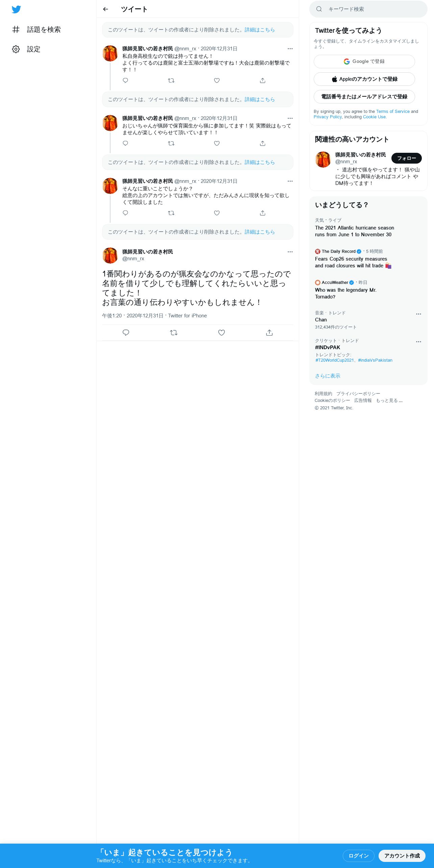Reply to the tweet starting そんなに重いことでしょうか
The width and height of the screenshot is (434, 868).
pyautogui.click(x=125, y=213)
